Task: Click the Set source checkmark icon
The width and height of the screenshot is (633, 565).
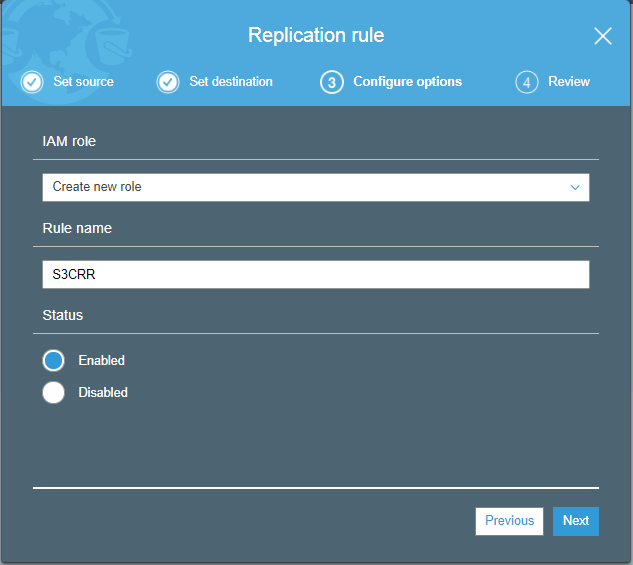Action: (32, 82)
